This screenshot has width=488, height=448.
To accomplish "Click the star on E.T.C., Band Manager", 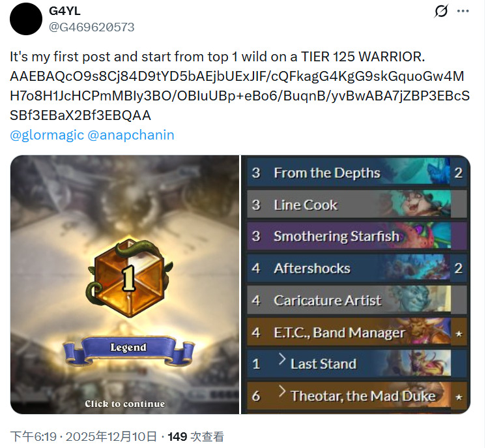I will pyautogui.click(x=459, y=334).
